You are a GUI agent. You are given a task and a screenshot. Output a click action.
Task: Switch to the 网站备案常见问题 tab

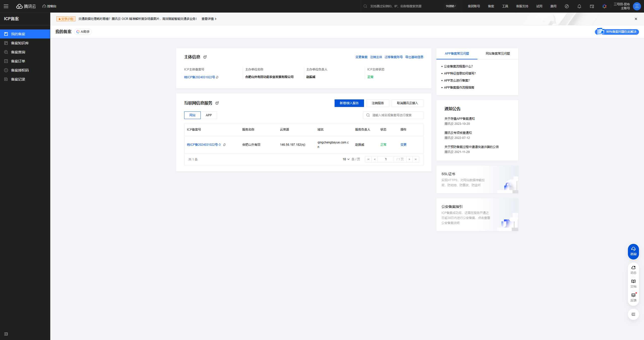pyautogui.click(x=498, y=54)
